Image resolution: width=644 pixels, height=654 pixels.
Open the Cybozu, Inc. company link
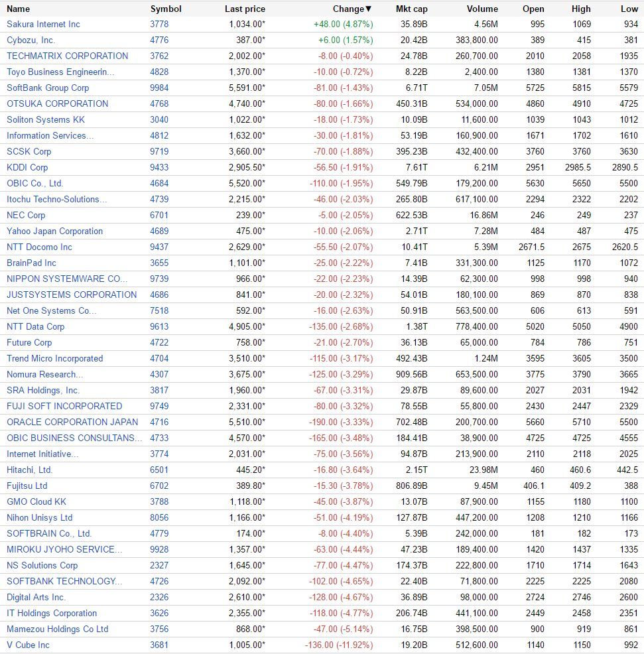pyautogui.click(x=31, y=40)
